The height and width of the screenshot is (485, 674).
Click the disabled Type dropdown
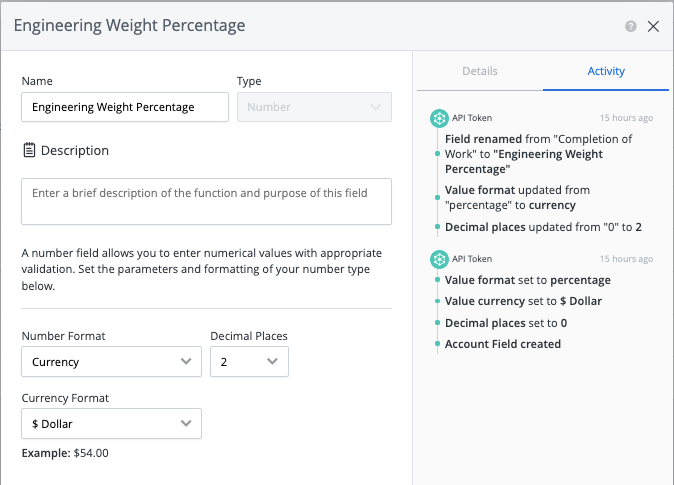coord(313,107)
